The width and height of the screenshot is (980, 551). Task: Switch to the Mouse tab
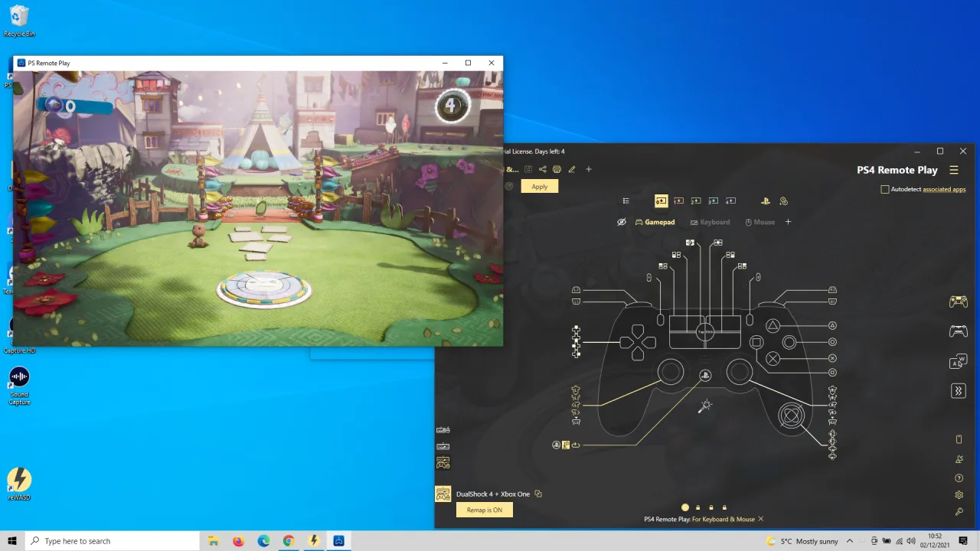click(x=763, y=222)
